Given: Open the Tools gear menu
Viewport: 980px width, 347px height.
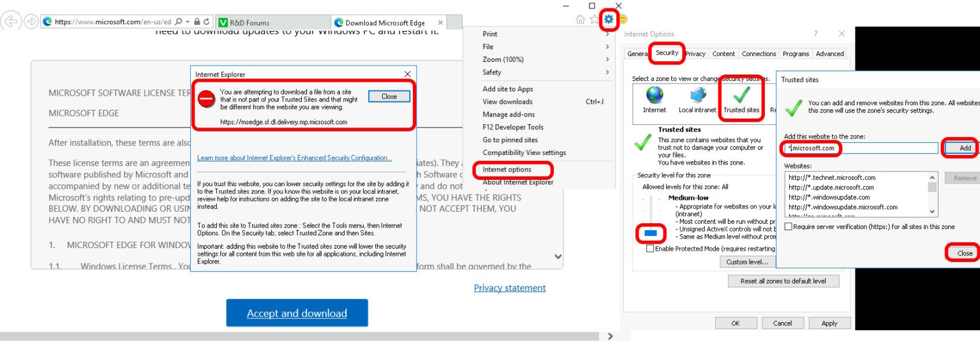Looking at the screenshot, I should pos(609,20).
